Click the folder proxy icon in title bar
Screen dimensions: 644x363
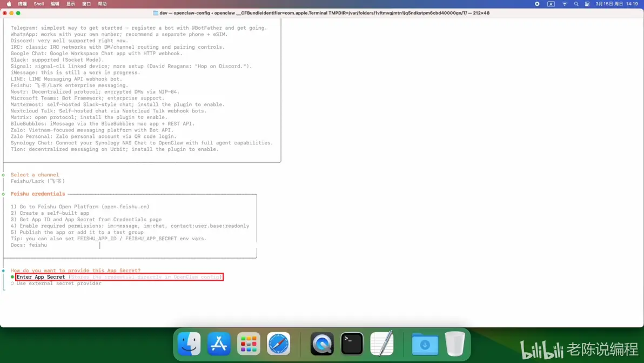156,13
